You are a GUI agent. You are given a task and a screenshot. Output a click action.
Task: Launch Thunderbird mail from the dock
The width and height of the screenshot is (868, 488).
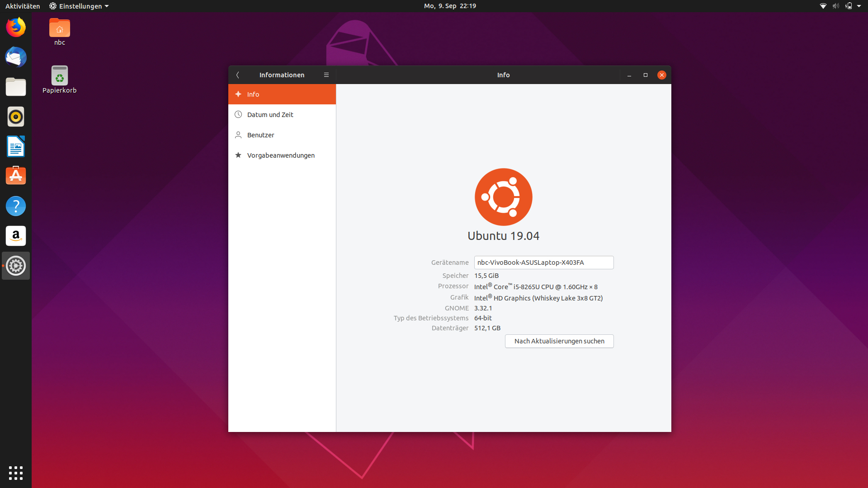coord(16,57)
